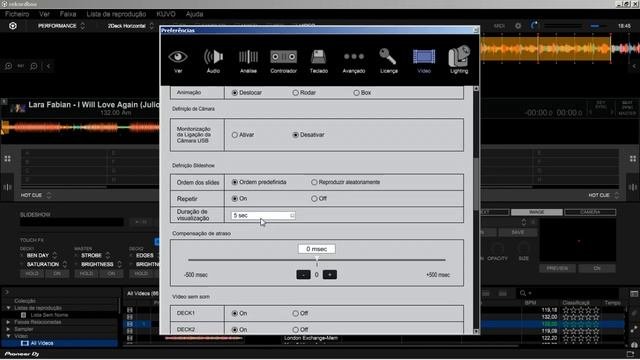
Task: Collapse the Listas de reprodução tree node
Action: [x=8, y=308]
